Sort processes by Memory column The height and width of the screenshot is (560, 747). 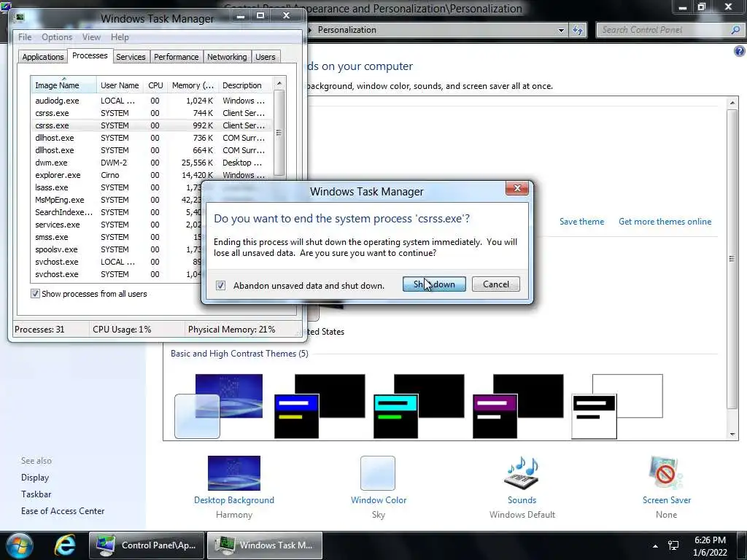click(x=193, y=85)
